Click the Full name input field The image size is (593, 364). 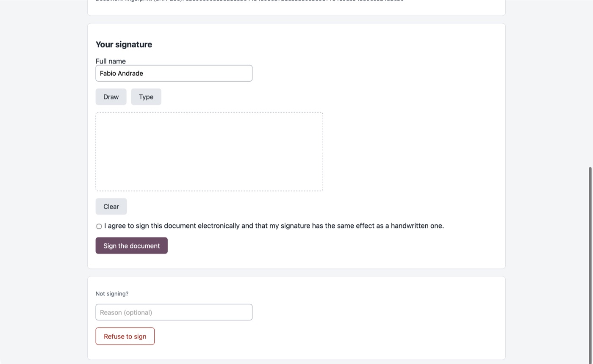coord(174,73)
